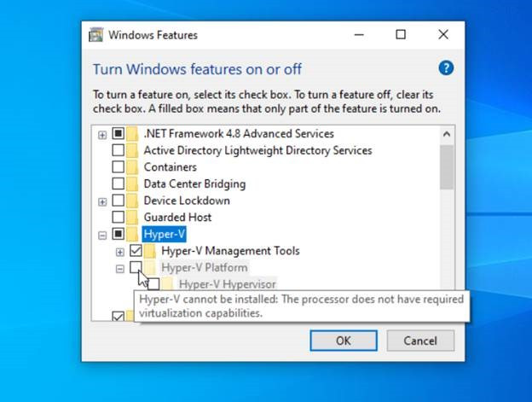This screenshot has height=402, width=532.
Task: Click the .NET Framework 4.8 folder icon
Action: (132, 133)
